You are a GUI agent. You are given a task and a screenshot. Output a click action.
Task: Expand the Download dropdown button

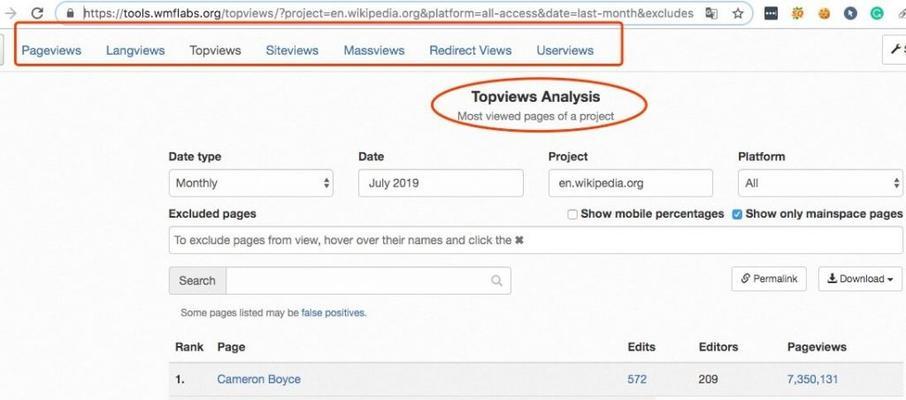[860, 279]
